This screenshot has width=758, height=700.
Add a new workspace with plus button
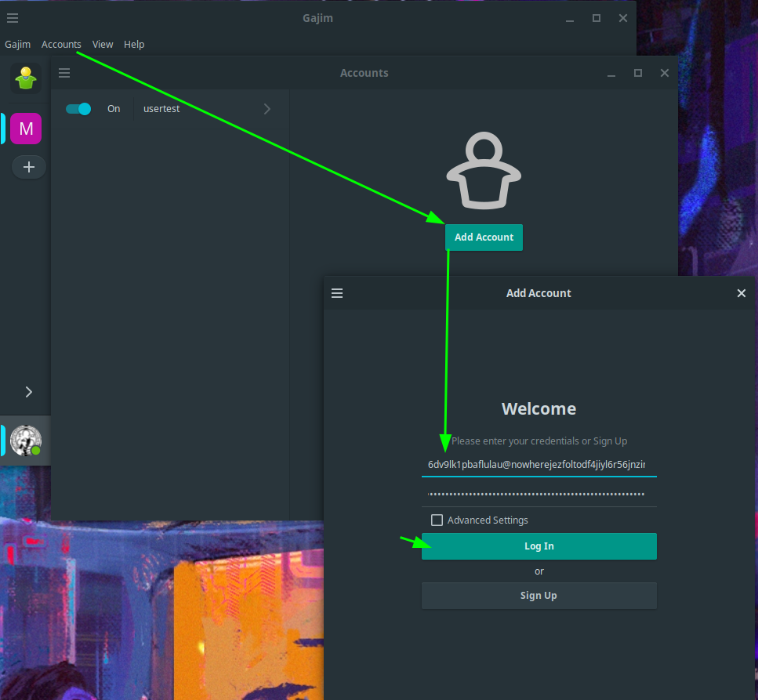(x=29, y=167)
